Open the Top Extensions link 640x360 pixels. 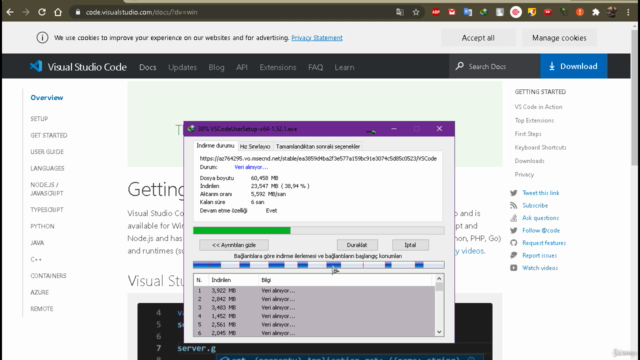[534, 120]
